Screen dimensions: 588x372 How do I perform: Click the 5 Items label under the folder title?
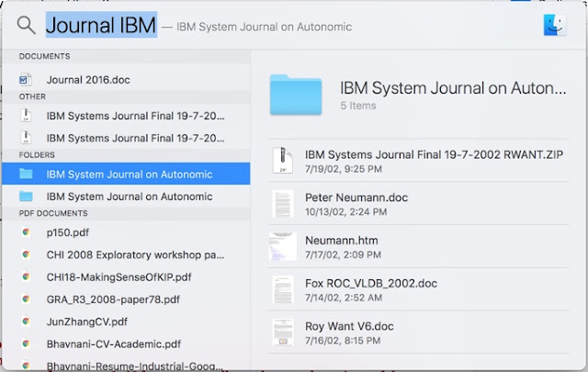click(x=357, y=106)
